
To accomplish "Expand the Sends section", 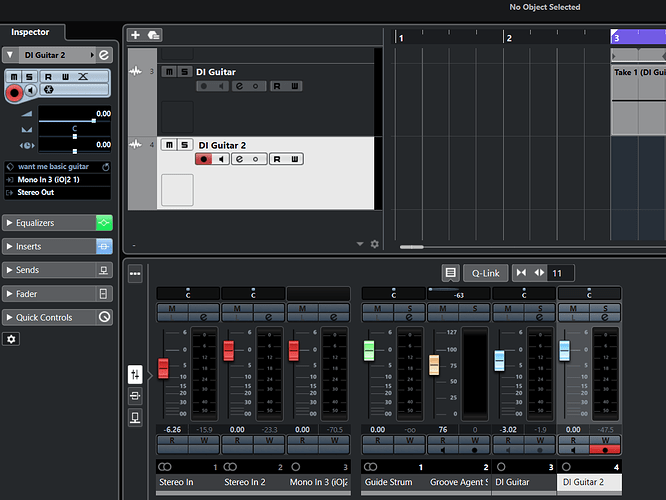I will pyautogui.click(x=9, y=270).
